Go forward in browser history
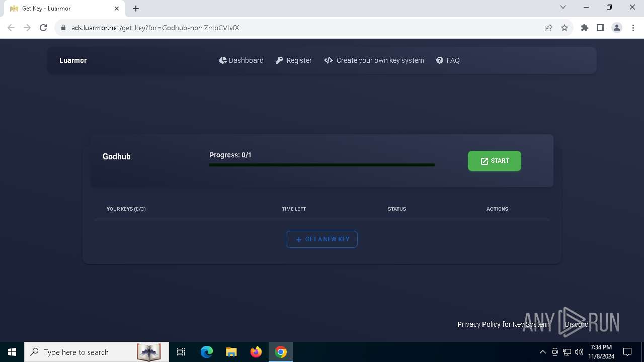Screen dimensions: 644x362 click(27, 28)
